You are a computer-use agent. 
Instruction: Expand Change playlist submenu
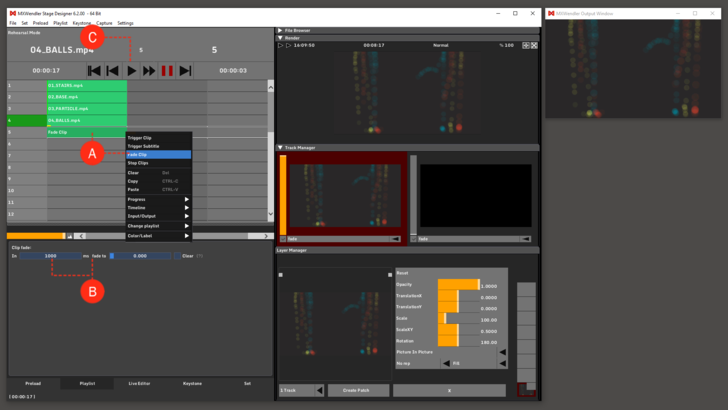tap(187, 226)
